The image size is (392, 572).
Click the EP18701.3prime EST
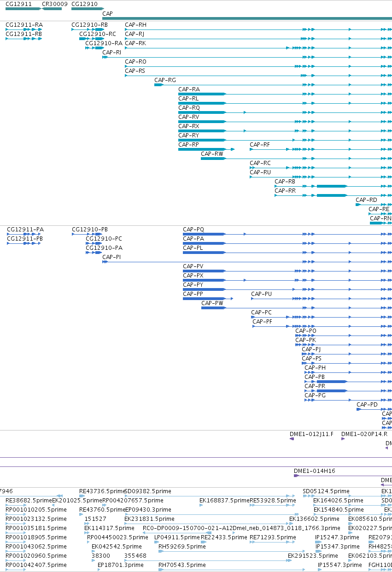pos(121,565)
